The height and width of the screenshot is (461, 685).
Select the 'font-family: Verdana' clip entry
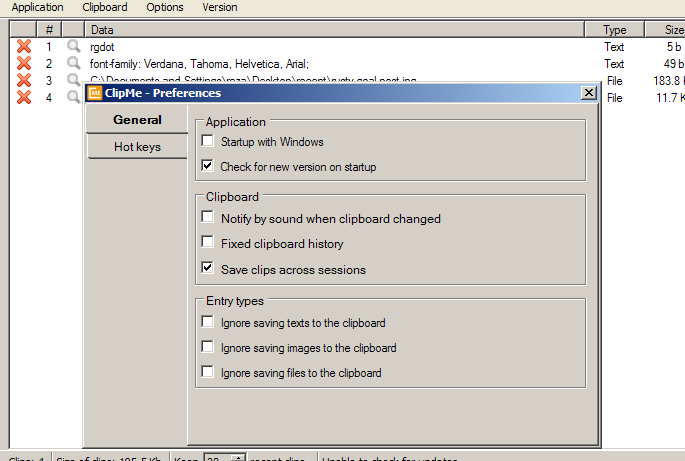point(199,64)
